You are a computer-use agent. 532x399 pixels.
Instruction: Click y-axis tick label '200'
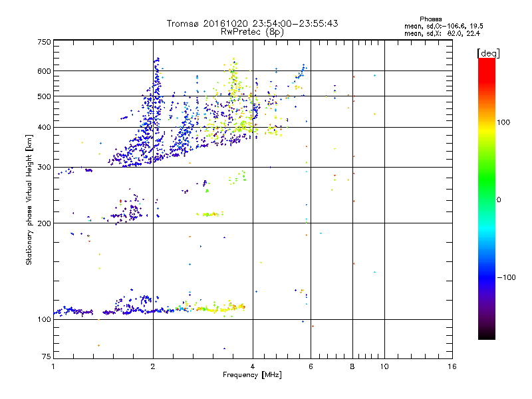[44, 223]
